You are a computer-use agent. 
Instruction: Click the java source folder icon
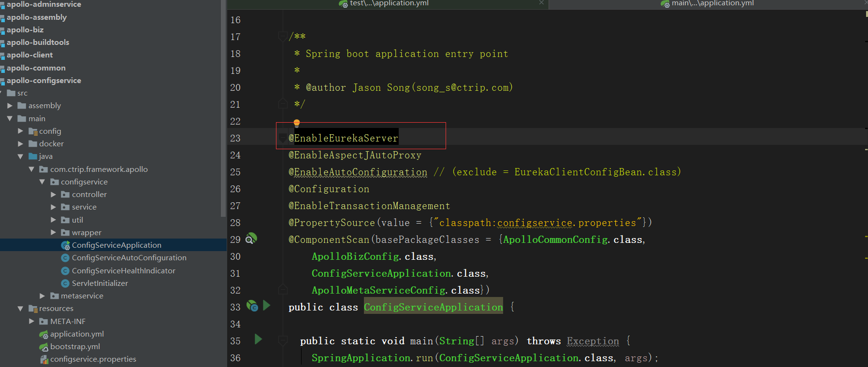[x=33, y=156]
